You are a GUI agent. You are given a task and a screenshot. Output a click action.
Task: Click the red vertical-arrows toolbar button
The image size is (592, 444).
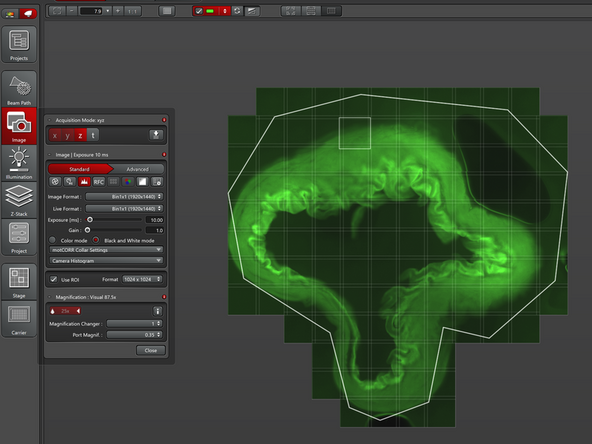[225, 11]
